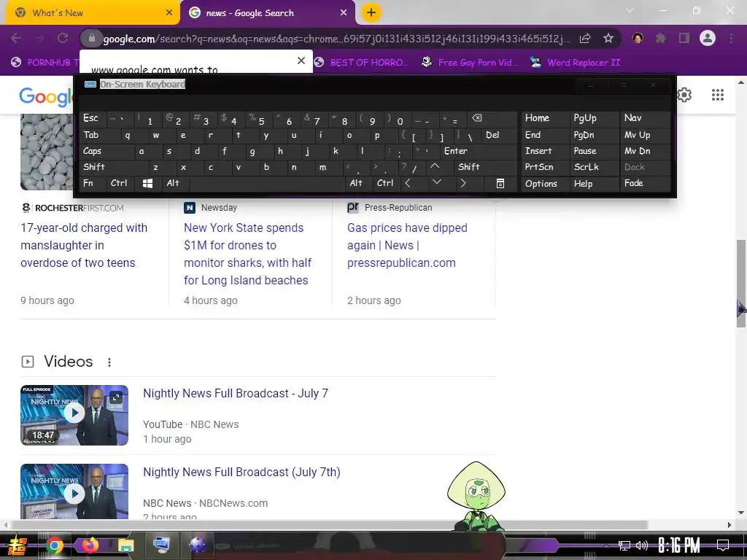Click the clock showing 8:16 PM
Viewport: 747px width, 560px height.
click(x=678, y=545)
